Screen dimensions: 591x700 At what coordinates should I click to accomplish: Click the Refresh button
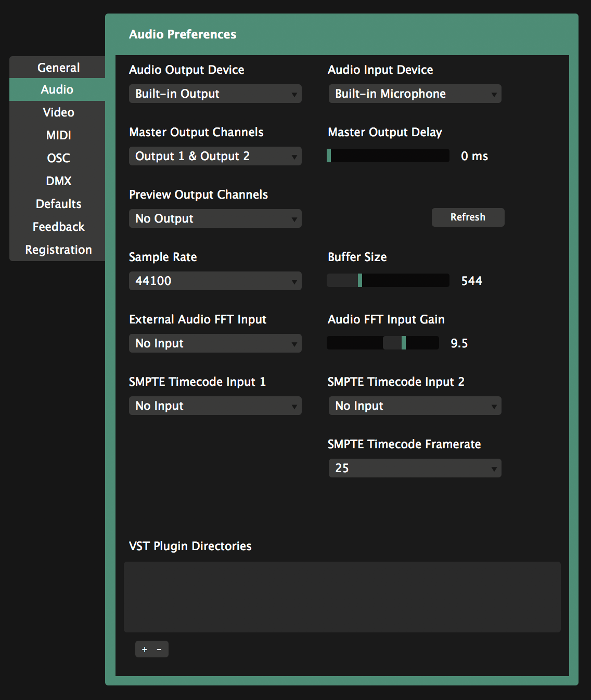468,217
